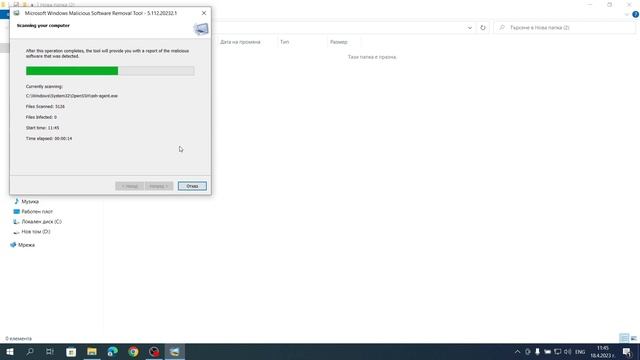Launch Microsoft Edge from the taskbar
The image size is (640, 360).
pyautogui.click(x=113, y=352)
